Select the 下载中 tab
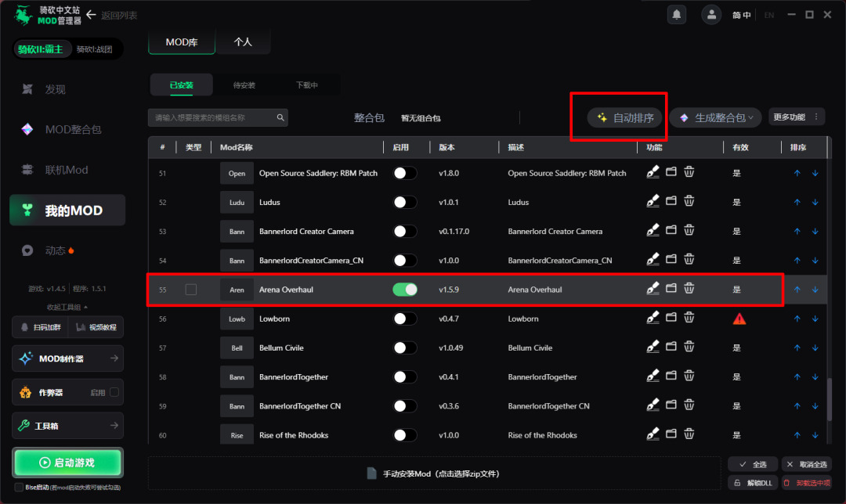Viewport: 846px width, 504px height. tap(307, 85)
